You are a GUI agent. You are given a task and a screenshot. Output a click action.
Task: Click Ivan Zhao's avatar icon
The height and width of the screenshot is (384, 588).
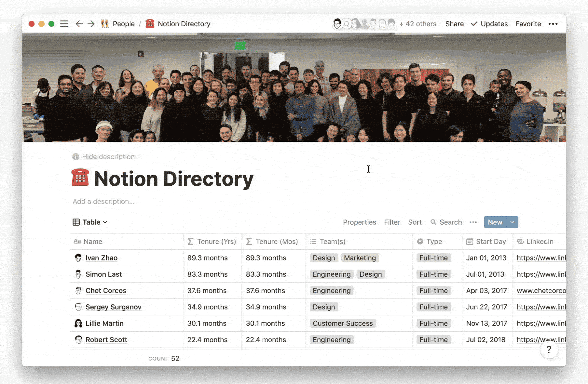click(78, 258)
